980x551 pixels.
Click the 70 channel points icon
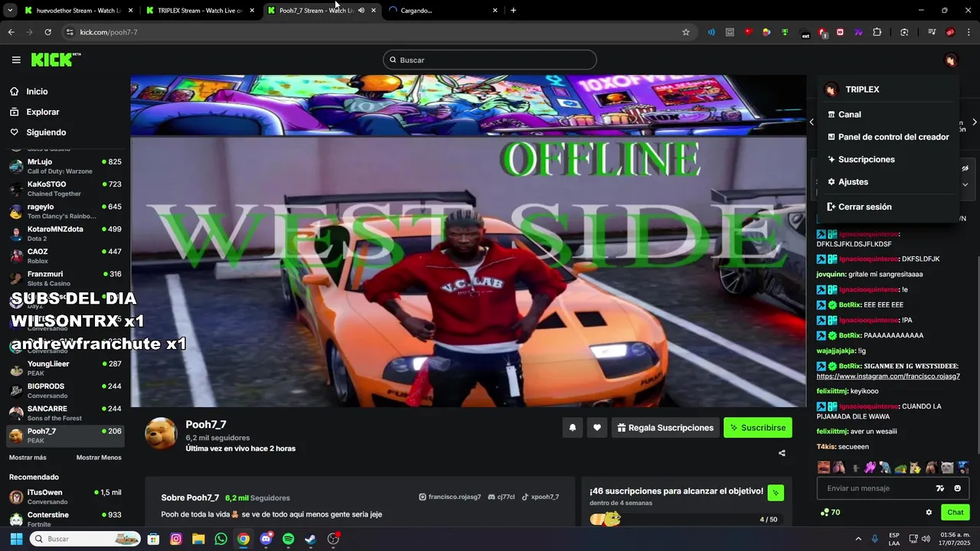[830, 513]
